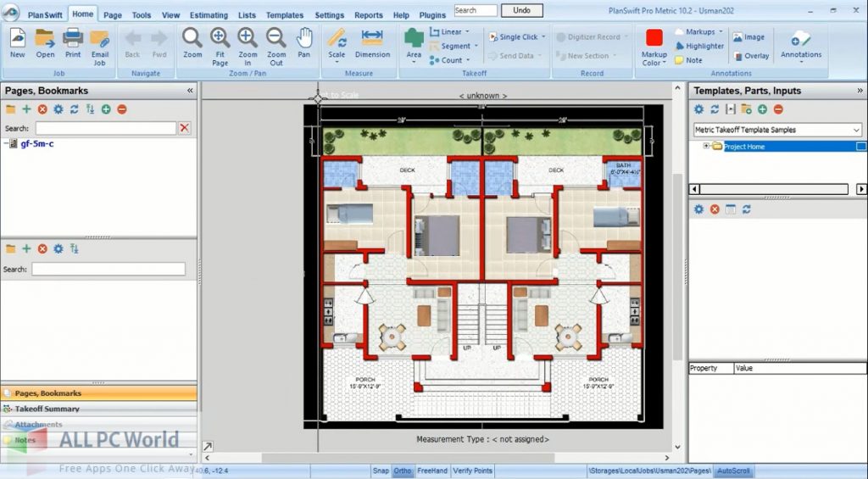Toggle Snap in the status bar

point(381,471)
